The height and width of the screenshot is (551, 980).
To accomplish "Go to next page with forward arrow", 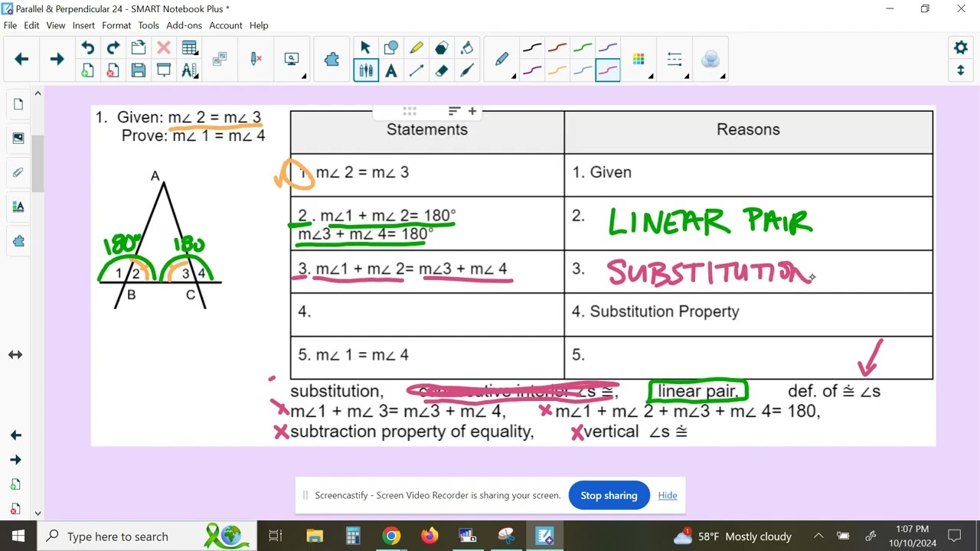I will tap(57, 59).
